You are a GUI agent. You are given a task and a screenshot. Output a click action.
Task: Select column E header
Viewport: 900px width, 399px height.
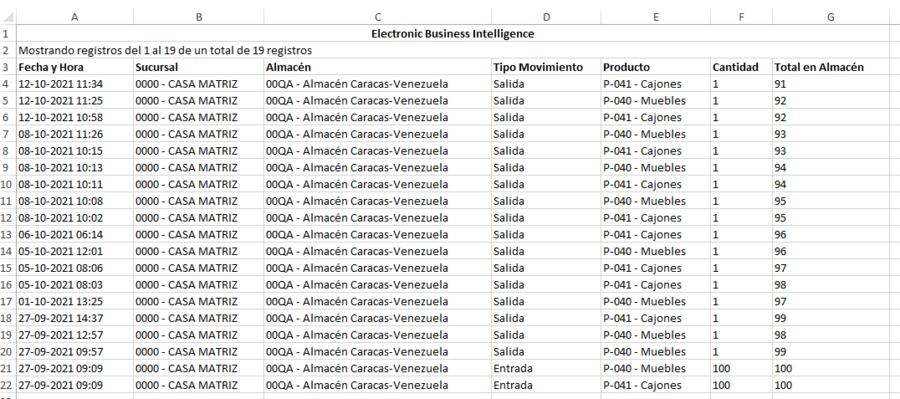coord(655,17)
